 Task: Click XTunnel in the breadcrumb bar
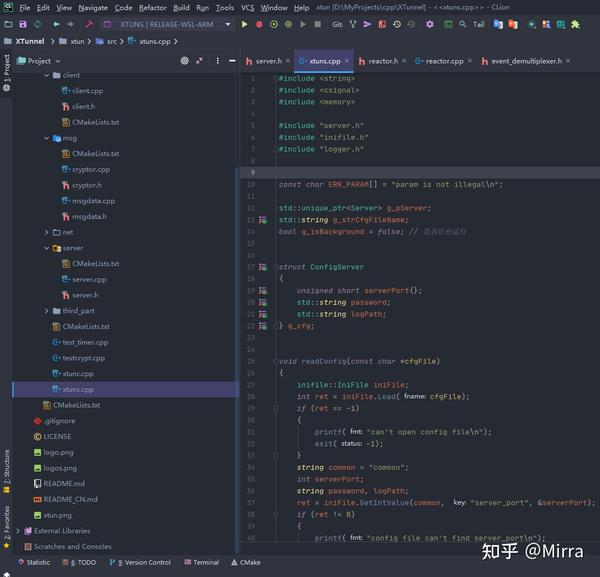pos(30,41)
